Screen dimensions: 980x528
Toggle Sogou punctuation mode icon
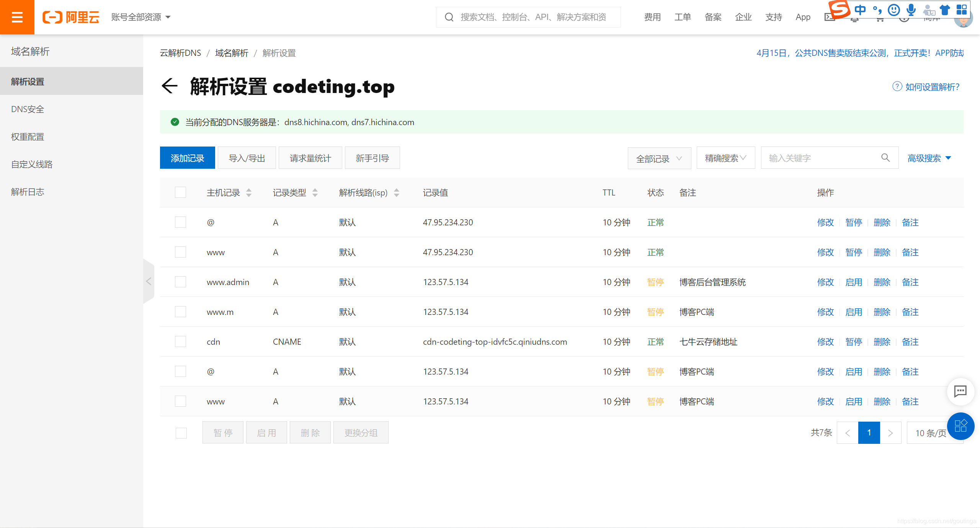tap(877, 10)
